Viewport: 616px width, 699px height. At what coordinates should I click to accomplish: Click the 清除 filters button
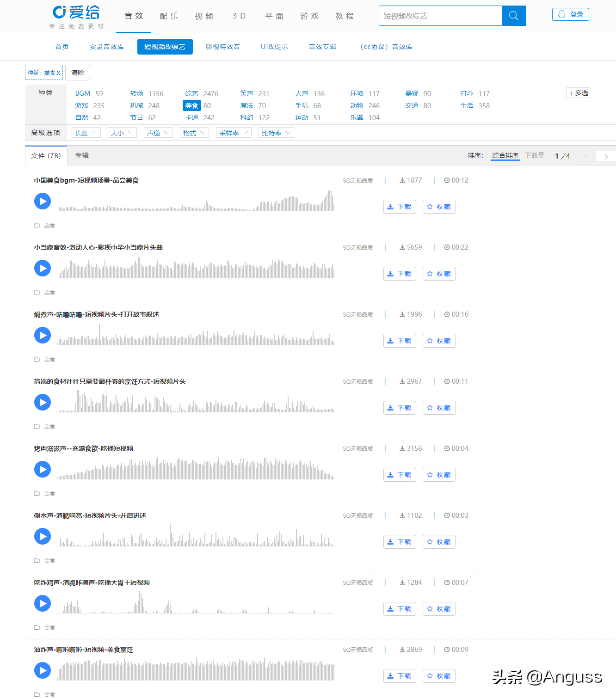tap(78, 73)
